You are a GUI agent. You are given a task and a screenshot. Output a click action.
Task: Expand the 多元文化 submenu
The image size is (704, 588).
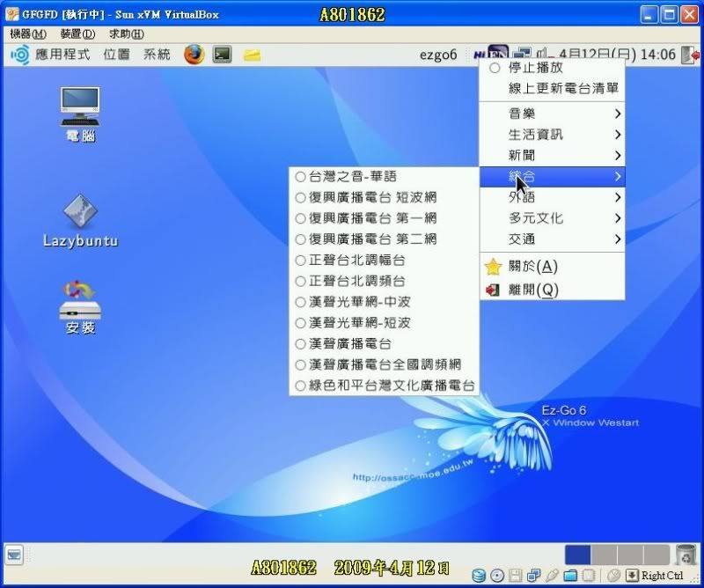552,218
